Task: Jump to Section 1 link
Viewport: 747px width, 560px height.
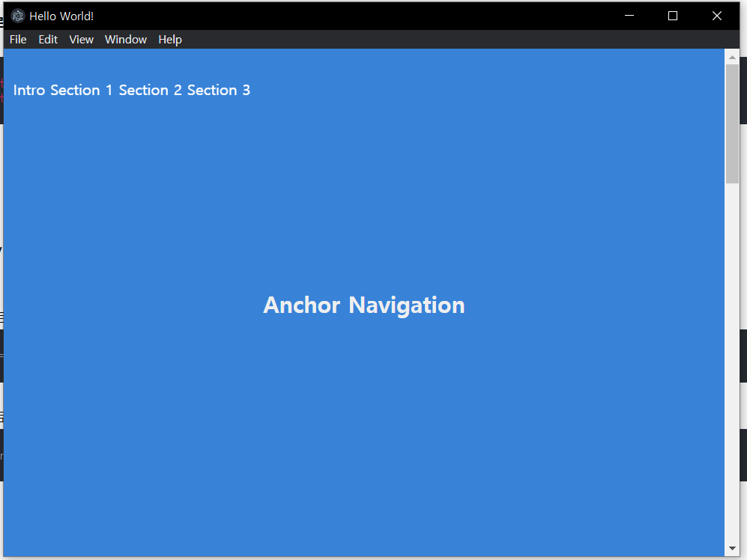Action: (82, 90)
